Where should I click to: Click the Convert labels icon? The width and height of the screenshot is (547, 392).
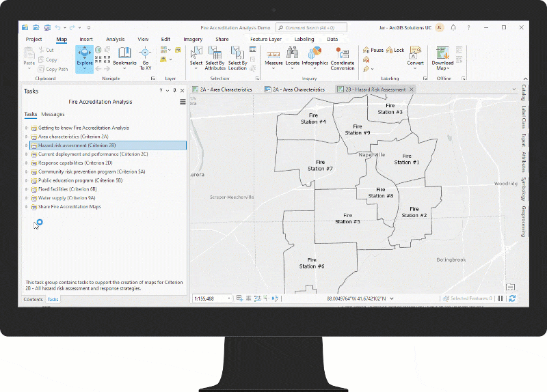click(x=415, y=53)
